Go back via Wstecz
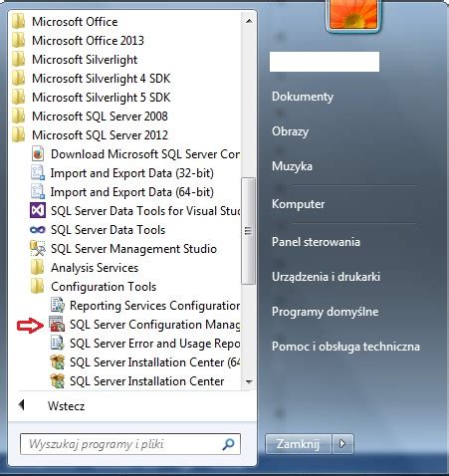Screen dimensions: 449x476 (66, 406)
